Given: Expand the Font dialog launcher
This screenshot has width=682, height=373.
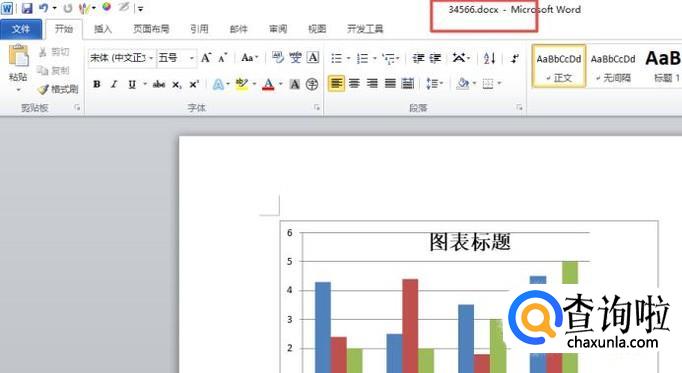Looking at the screenshot, I should 317,107.
